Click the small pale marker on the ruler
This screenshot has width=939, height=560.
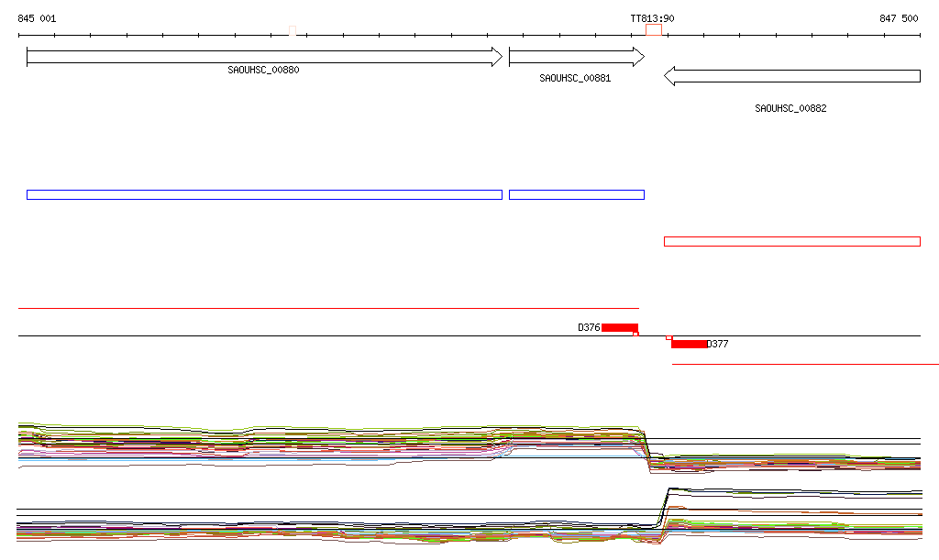point(293,30)
